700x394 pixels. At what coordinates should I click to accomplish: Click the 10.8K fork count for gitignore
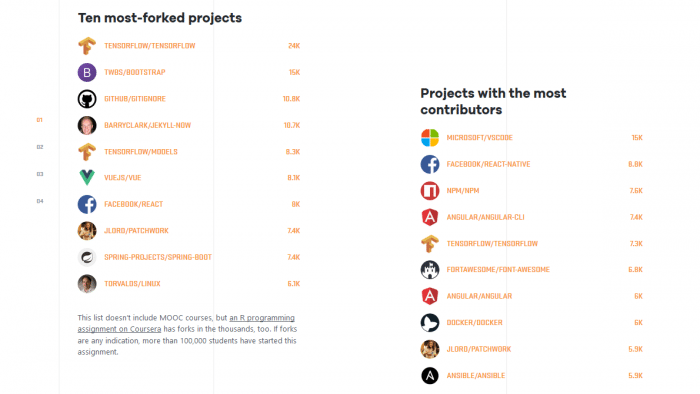tap(291, 99)
